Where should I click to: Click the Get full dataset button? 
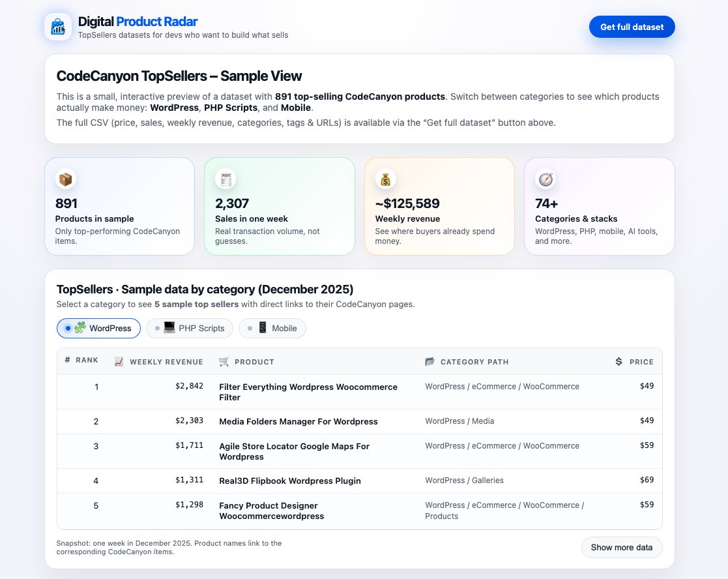632,27
